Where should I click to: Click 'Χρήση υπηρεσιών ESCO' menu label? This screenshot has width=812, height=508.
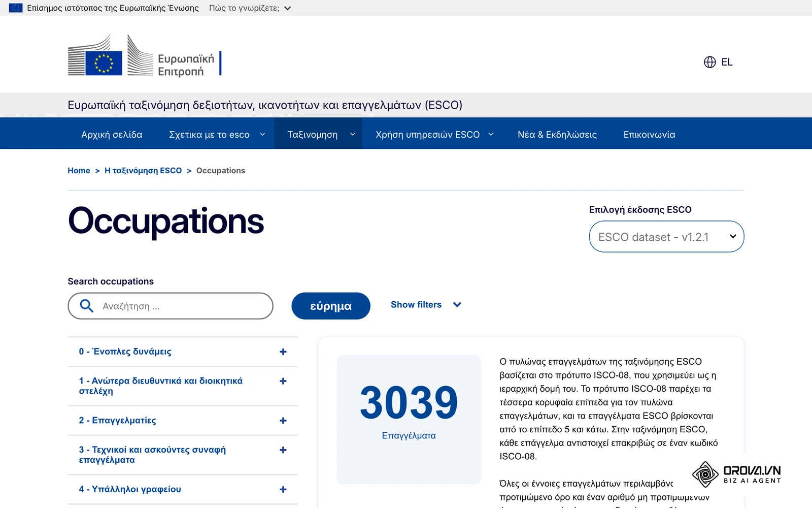[x=427, y=135]
